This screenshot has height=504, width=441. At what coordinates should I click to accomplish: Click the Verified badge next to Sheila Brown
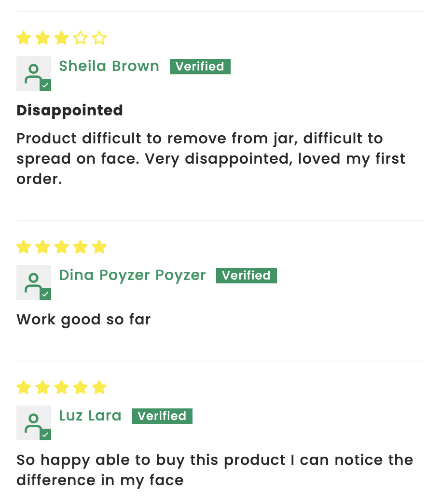[x=200, y=67]
